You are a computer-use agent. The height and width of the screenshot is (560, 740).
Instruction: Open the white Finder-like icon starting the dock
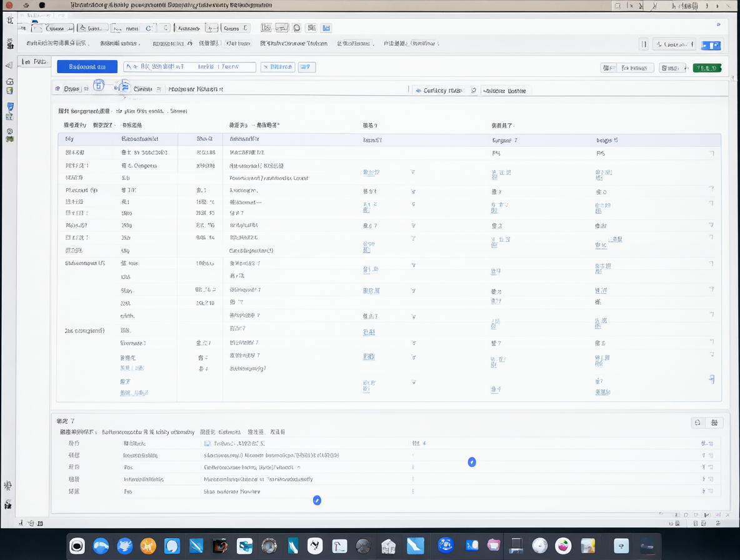tap(77, 546)
